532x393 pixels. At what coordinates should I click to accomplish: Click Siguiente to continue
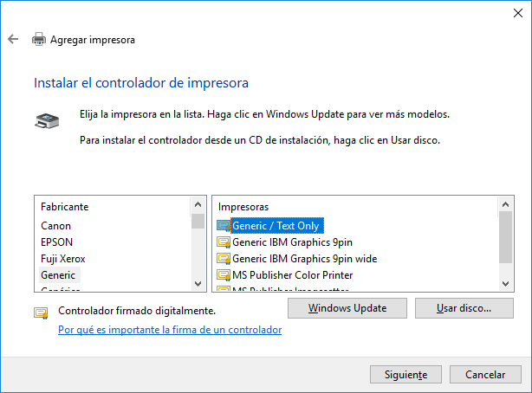pos(399,375)
